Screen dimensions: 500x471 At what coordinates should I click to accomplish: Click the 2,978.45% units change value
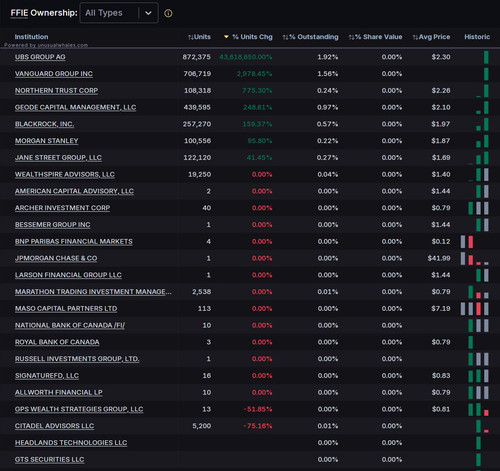coord(254,74)
